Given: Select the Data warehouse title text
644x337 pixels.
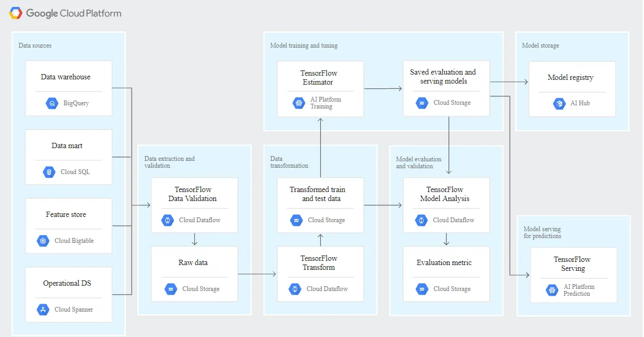Looking at the screenshot, I should (x=66, y=77).
